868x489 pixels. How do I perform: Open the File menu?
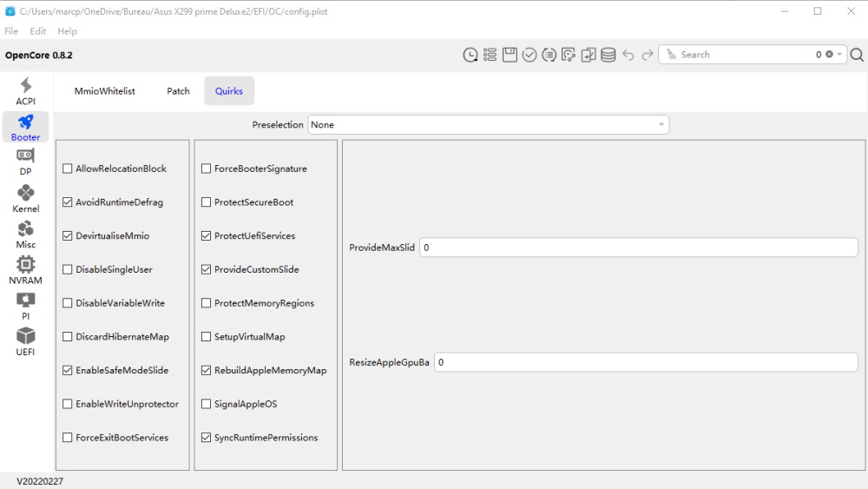tap(11, 31)
